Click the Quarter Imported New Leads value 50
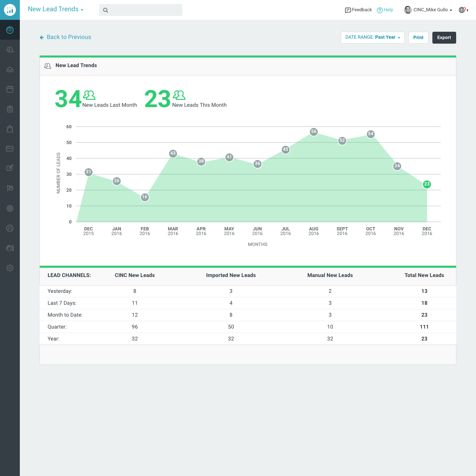This screenshot has height=476, width=476. point(231,327)
